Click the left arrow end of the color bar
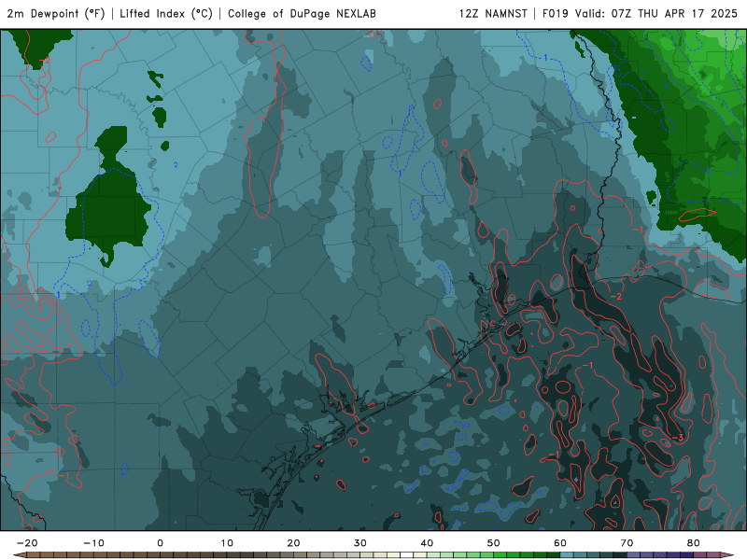Screen dimensions: 747x560 tap(19, 555)
